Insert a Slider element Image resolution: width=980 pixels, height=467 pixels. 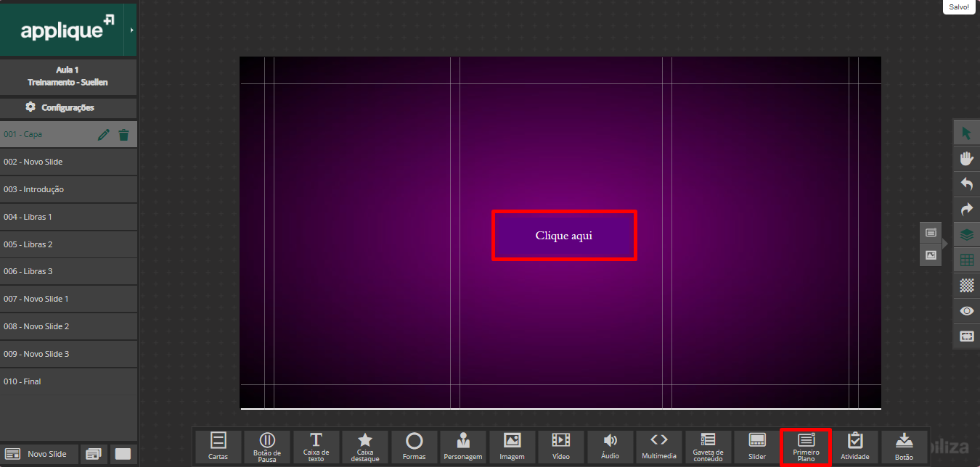pyautogui.click(x=757, y=446)
